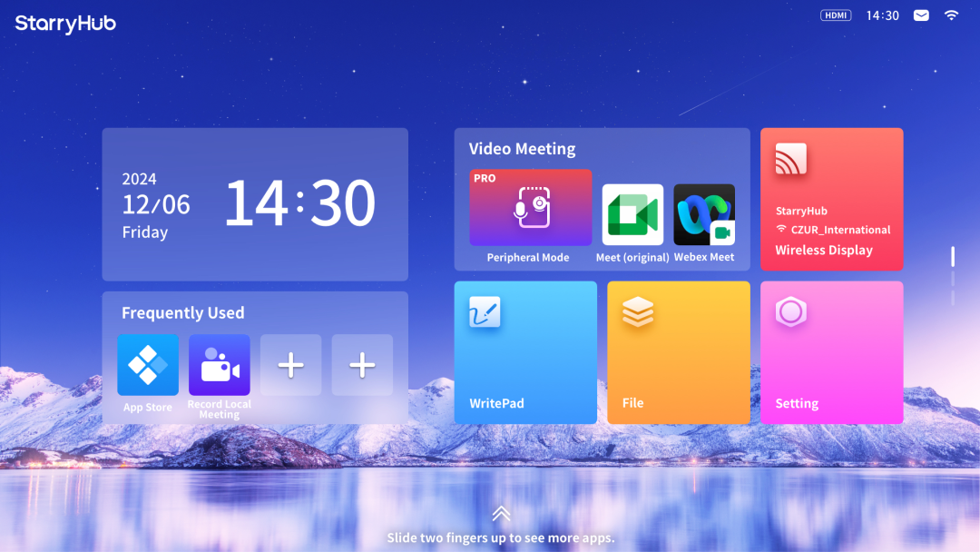This screenshot has width=980, height=552.
Task: Click the WritePad pen icon
Action: pyautogui.click(x=485, y=312)
